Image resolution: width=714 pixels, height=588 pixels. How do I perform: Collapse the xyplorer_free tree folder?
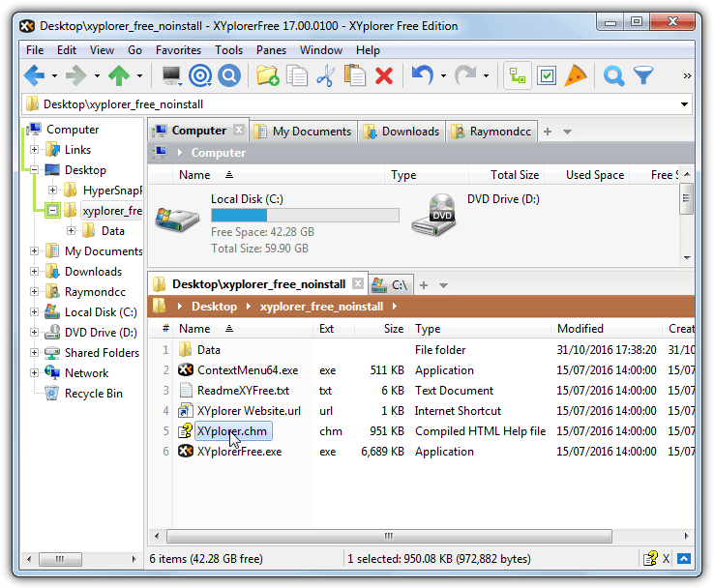pos(53,210)
